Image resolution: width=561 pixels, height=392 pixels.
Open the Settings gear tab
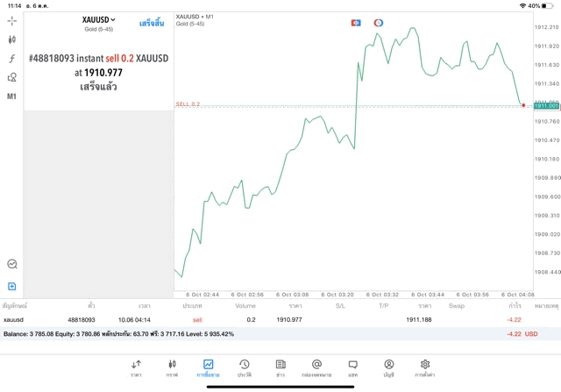[x=425, y=367]
